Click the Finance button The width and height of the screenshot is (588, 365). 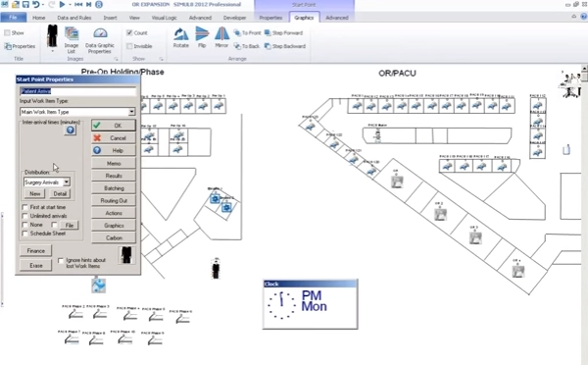click(36, 251)
